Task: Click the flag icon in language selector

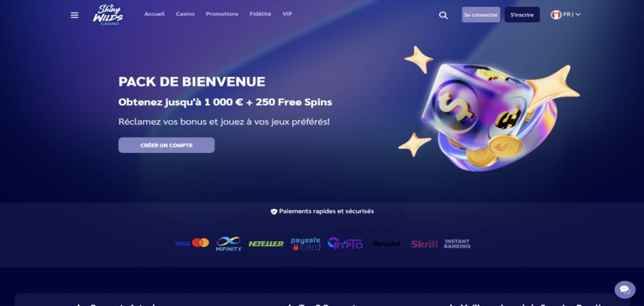Action: click(556, 15)
